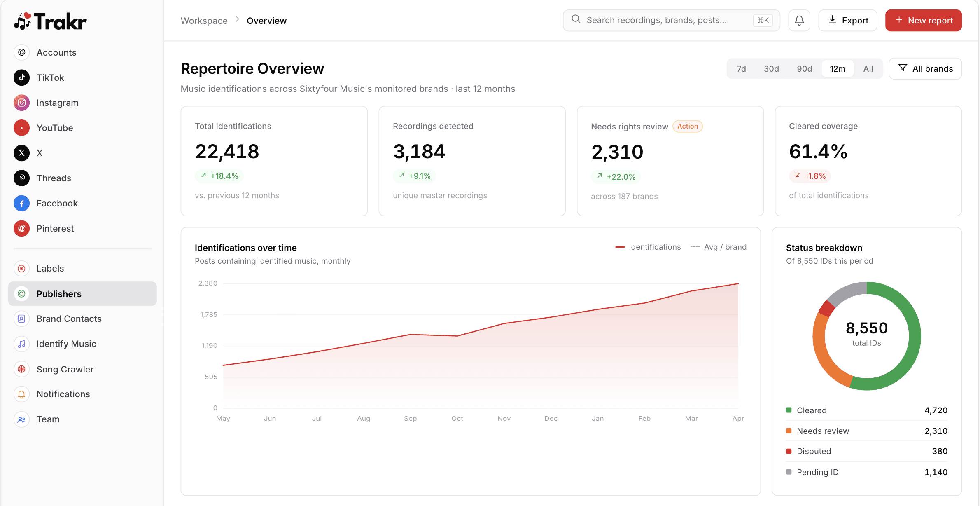980x506 pixels.
Task: Expand the Workspace breadcrumb
Action: coord(204,20)
